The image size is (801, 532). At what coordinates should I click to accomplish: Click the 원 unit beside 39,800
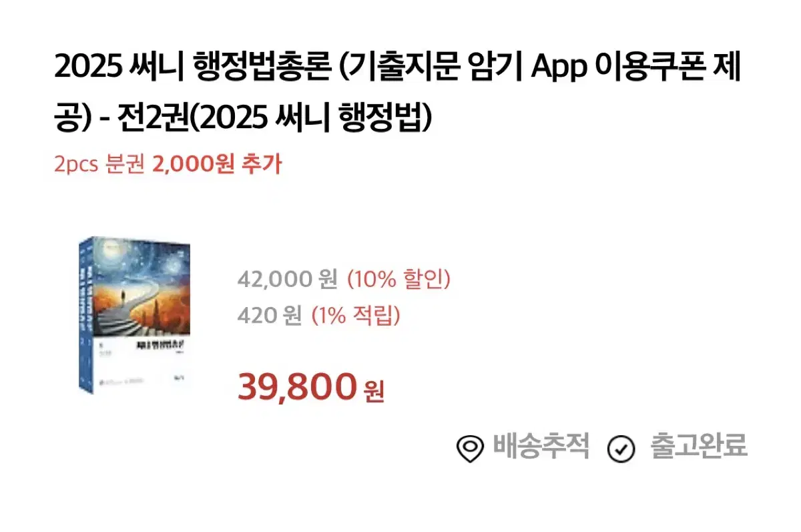tap(374, 390)
